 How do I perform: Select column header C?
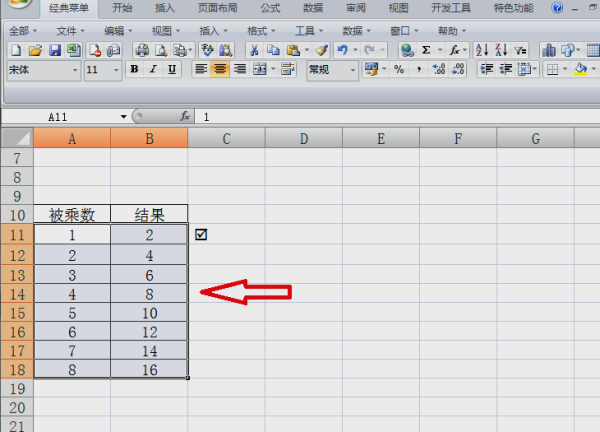(x=227, y=138)
